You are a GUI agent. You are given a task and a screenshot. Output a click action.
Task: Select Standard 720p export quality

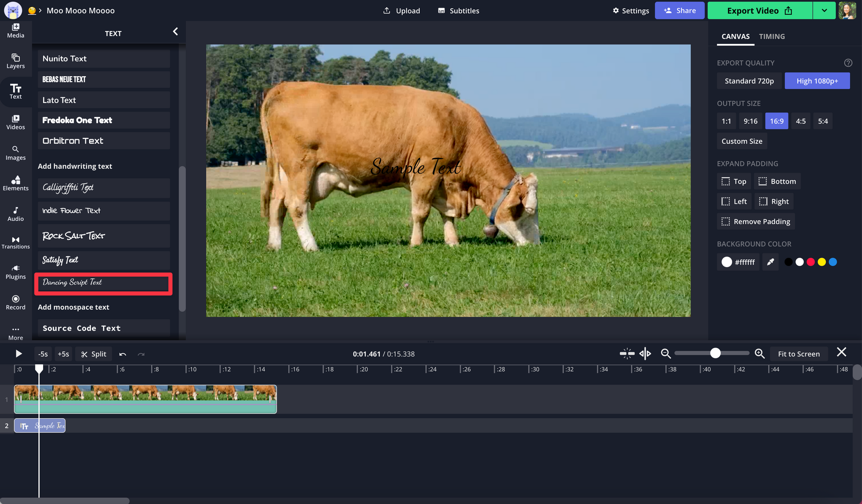tap(749, 81)
